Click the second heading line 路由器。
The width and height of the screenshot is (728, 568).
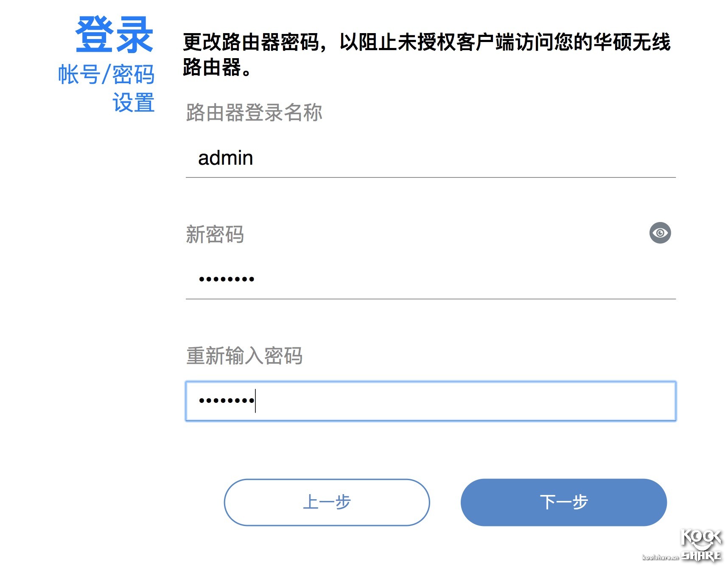[217, 67]
